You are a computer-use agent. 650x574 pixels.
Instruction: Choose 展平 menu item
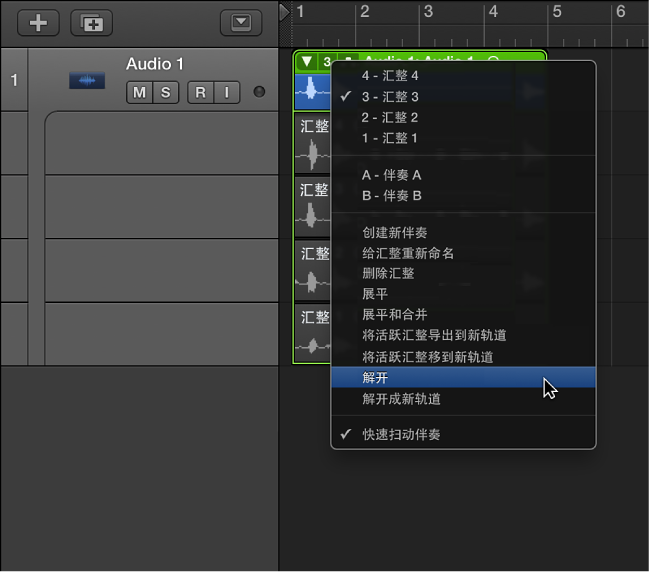(463, 294)
